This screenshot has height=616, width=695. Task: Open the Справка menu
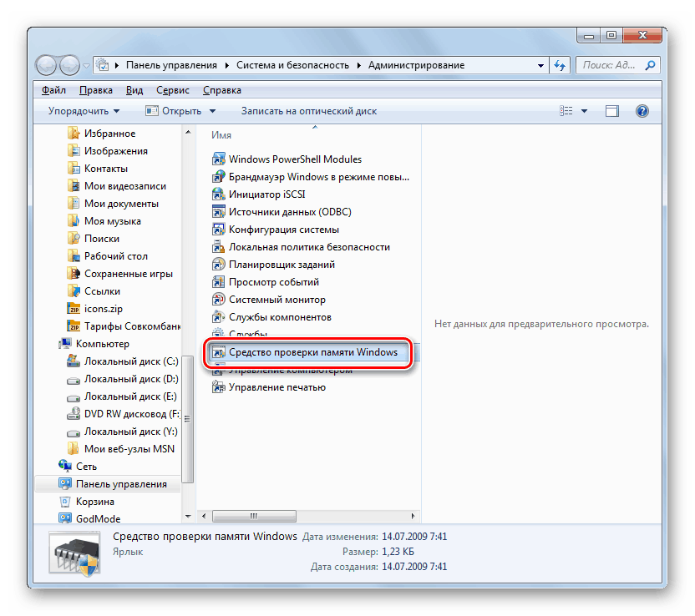point(222,90)
